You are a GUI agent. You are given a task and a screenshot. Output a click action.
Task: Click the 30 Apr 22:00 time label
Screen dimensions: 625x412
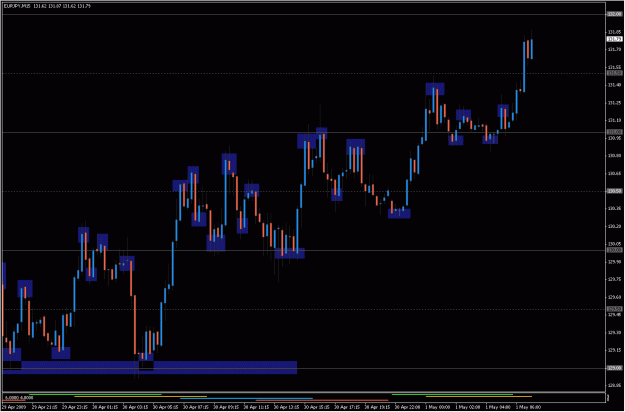[x=408, y=407]
